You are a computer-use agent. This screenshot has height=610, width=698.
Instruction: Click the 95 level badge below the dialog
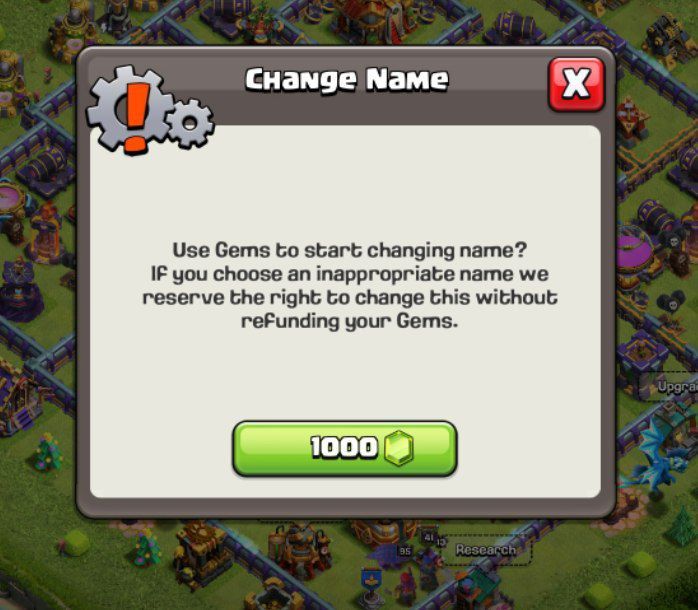click(x=405, y=551)
